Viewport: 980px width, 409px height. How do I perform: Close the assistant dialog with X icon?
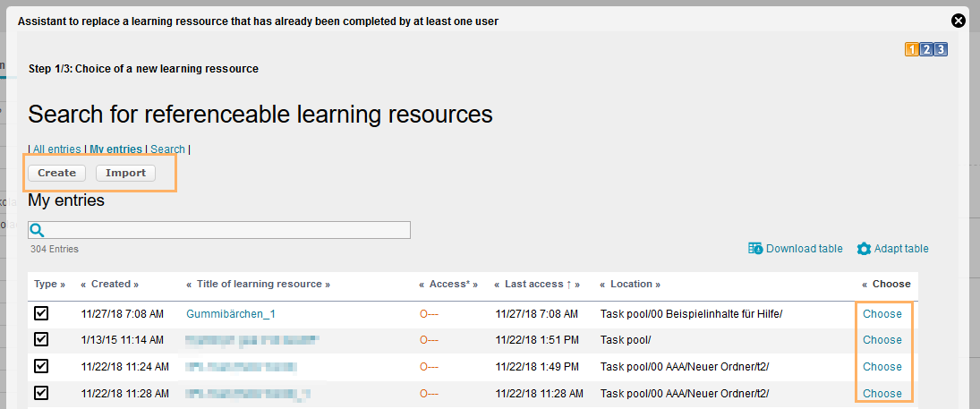pos(959,21)
